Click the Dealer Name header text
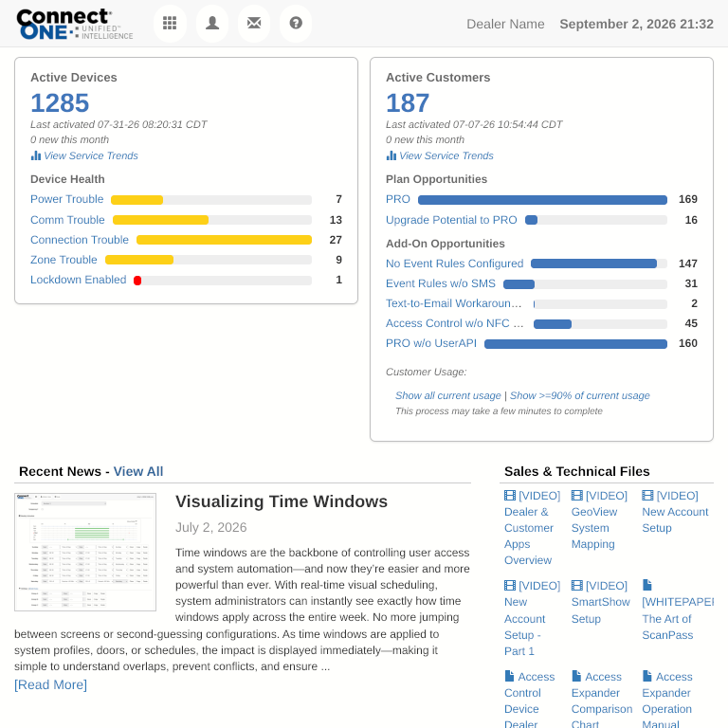Screen dimensions: 728x728 pos(505,24)
